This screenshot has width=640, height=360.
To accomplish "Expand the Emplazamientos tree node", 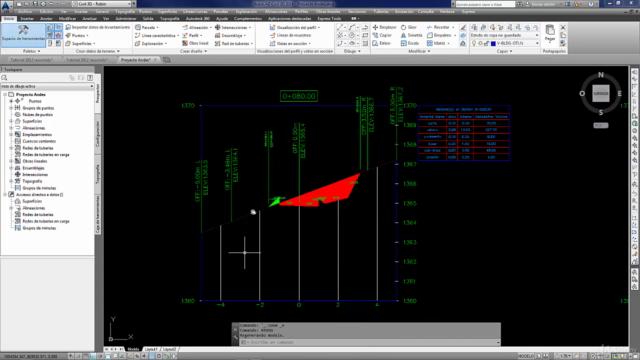I will click(11, 135).
